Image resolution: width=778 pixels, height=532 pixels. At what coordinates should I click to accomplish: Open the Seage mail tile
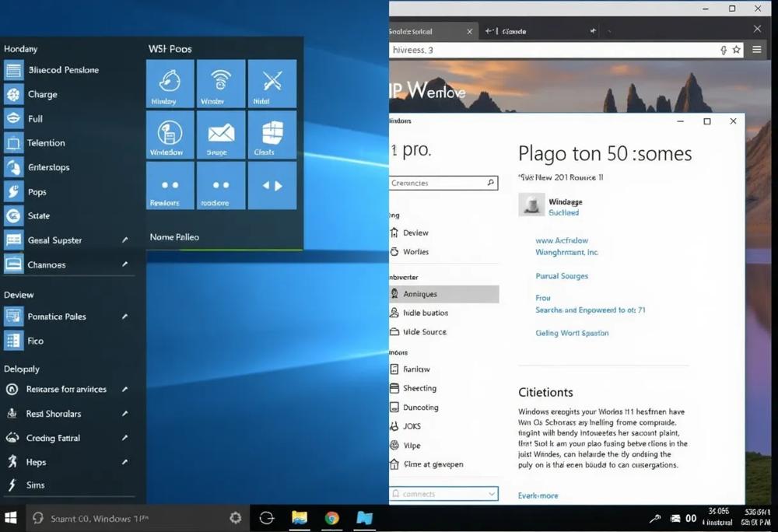pos(221,135)
